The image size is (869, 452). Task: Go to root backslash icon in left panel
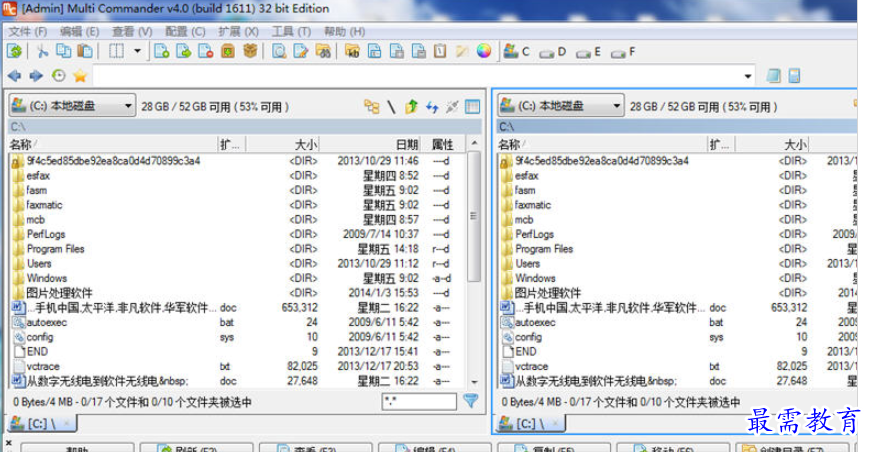391,106
